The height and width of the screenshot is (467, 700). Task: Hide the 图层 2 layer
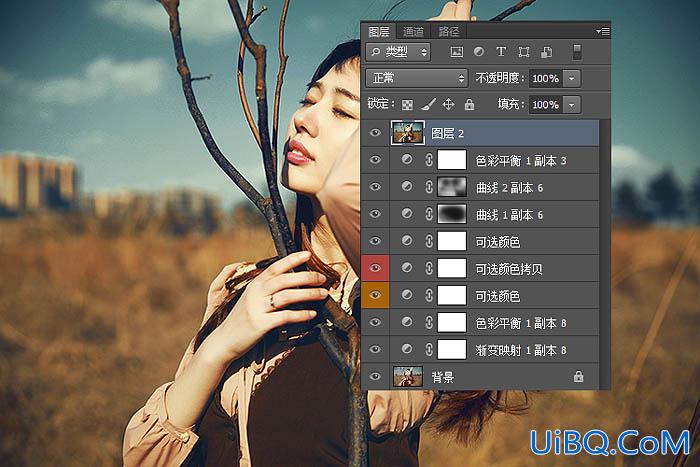coord(375,133)
